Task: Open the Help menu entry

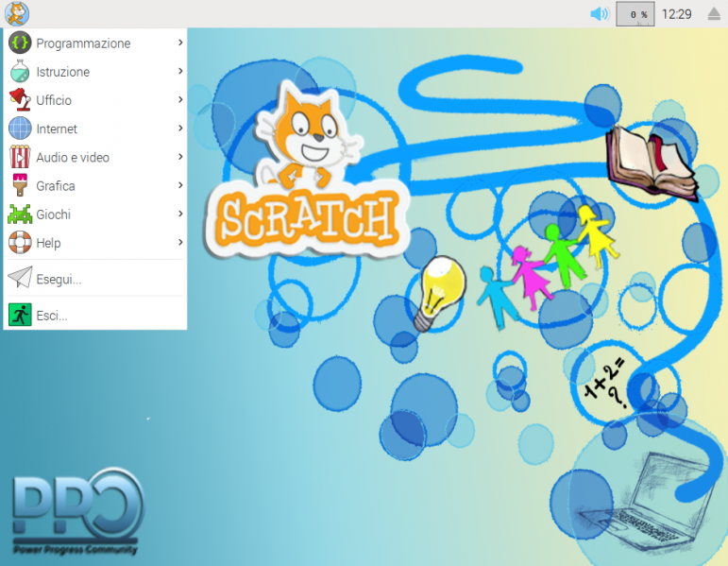Action: tap(95, 242)
